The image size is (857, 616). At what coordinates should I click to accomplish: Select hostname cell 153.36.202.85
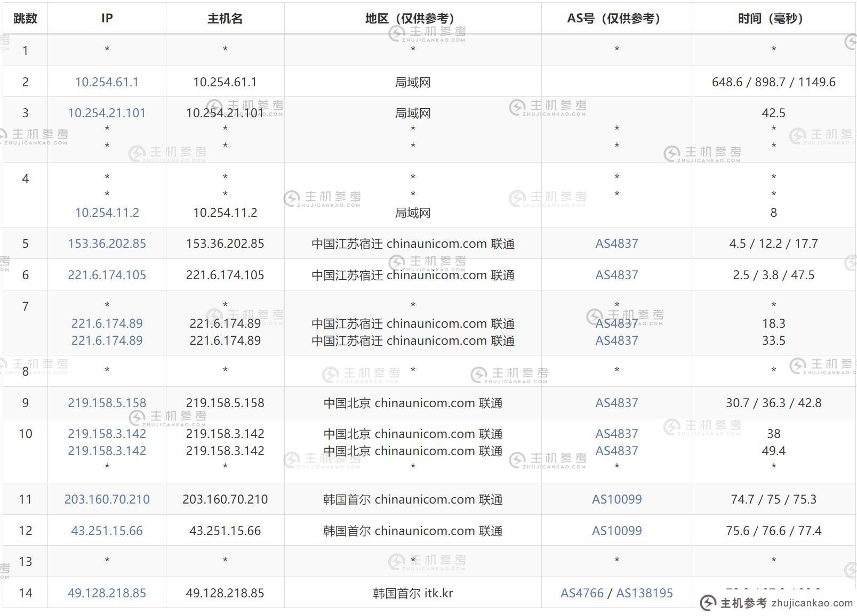tap(225, 244)
